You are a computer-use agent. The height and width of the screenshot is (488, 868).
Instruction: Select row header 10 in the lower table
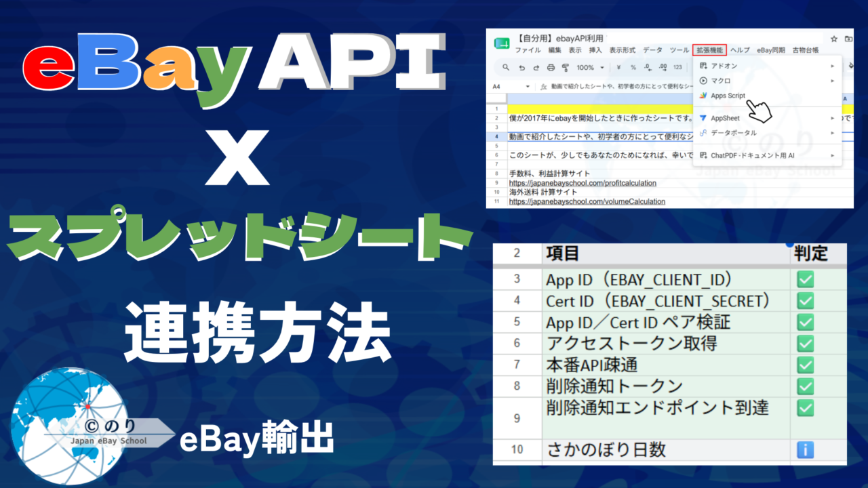(517, 449)
